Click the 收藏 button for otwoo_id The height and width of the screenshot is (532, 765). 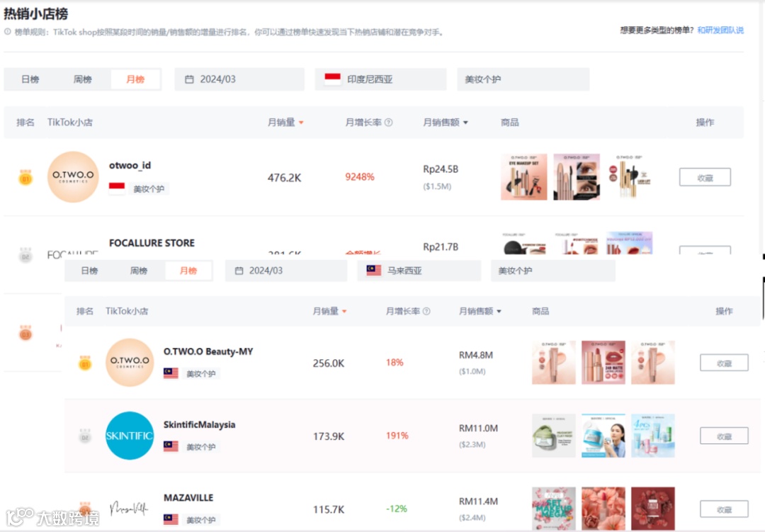[705, 177]
